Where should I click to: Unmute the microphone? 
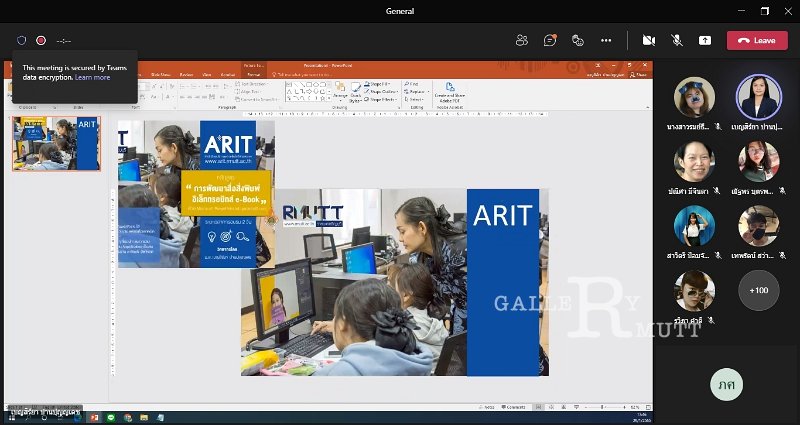point(677,40)
